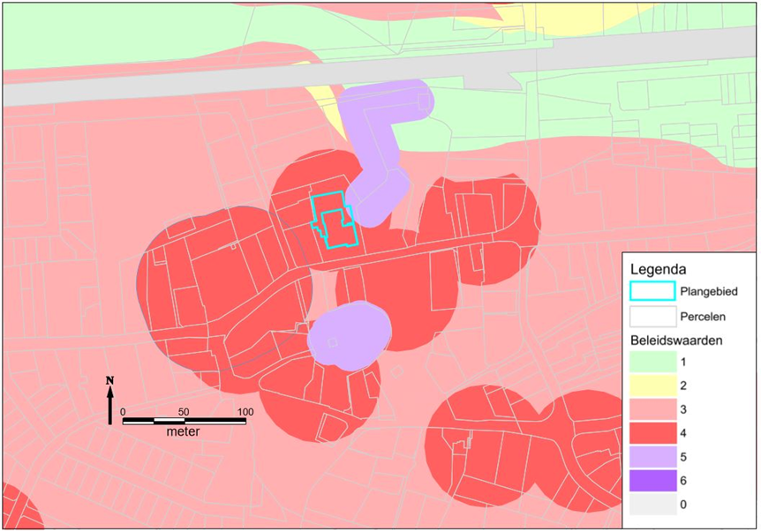This screenshot has width=761, height=532.
Task: Click the "meter" scale bar label
Action: pyautogui.click(x=183, y=431)
